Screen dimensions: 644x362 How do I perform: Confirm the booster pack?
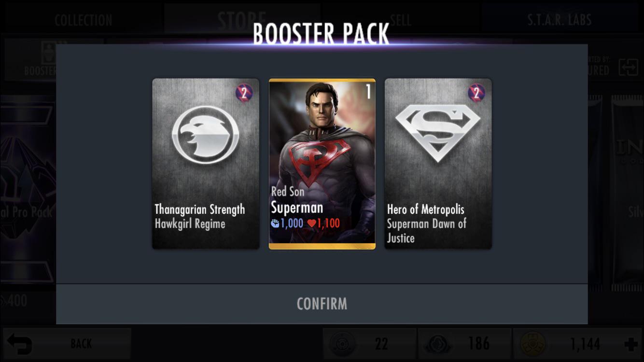point(322,304)
